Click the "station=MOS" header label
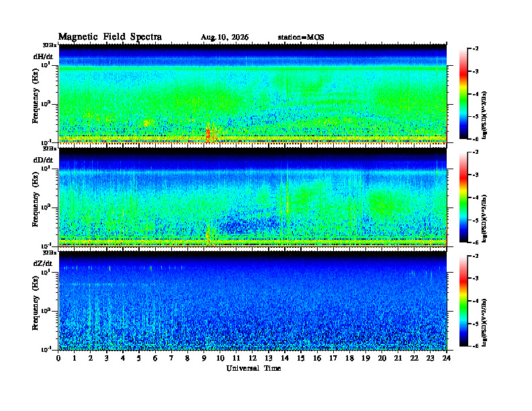532x411 pixels. tap(301, 38)
